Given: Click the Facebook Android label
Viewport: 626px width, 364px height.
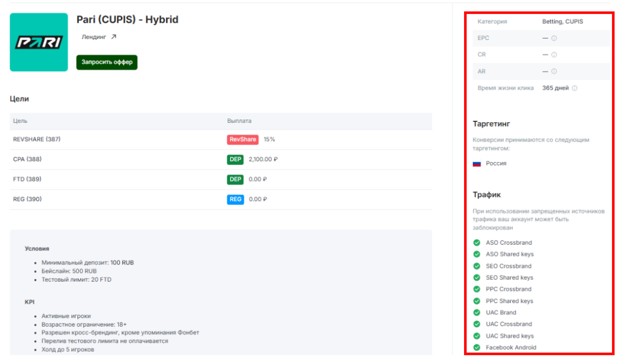Looking at the screenshot, I should click(x=511, y=347).
